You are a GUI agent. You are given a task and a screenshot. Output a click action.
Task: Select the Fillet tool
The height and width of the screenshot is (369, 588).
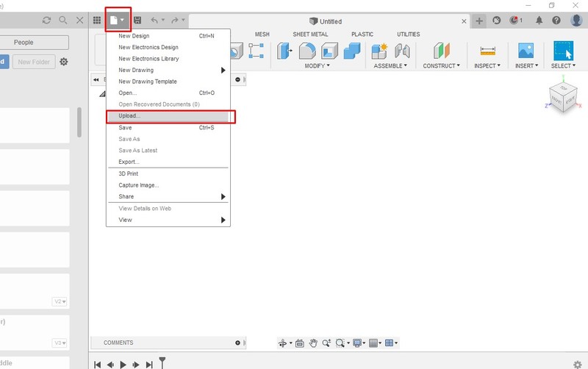tap(307, 51)
